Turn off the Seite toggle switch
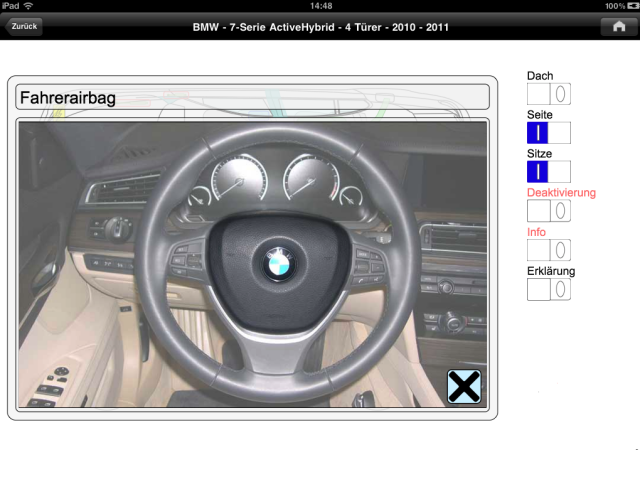 coord(549,133)
